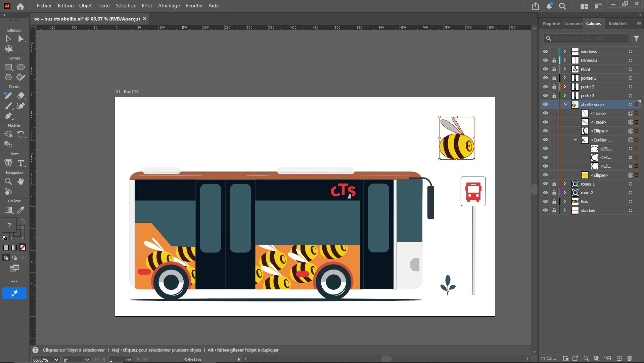Screen dimensions: 644x363
Task: Expand the Panneau layer
Action: coord(565,61)
